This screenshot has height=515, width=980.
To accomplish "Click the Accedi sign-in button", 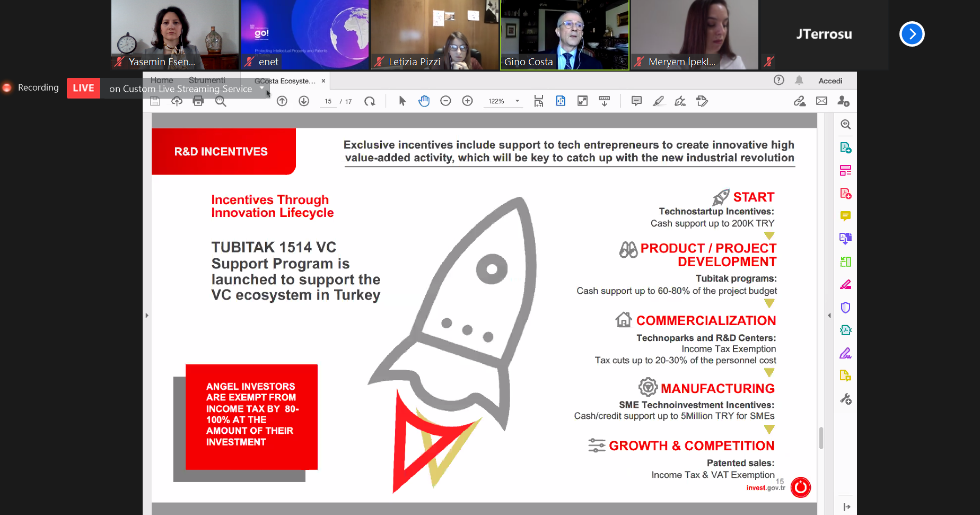I will [x=830, y=81].
